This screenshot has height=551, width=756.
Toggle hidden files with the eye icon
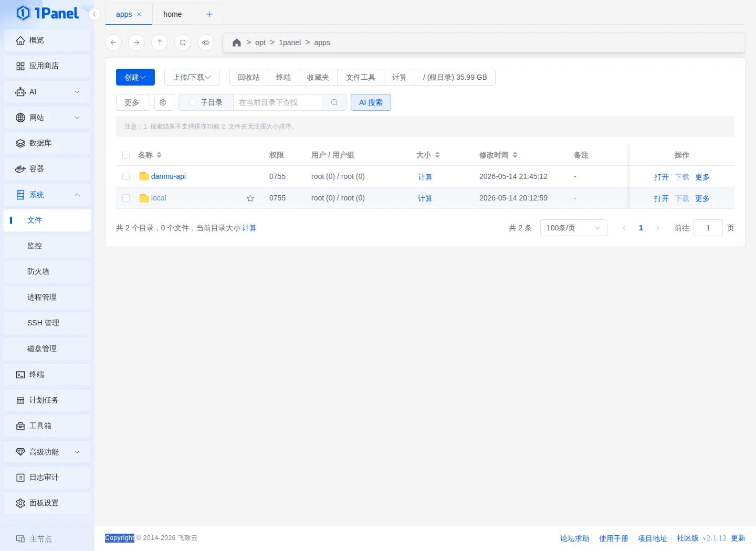pyautogui.click(x=206, y=43)
